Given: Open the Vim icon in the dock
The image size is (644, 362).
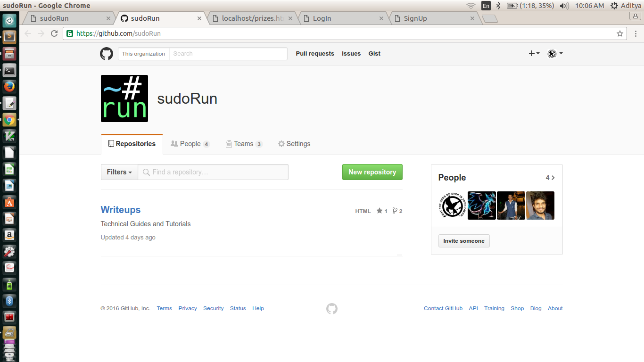Looking at the screenshot, I should coord(9,136).
